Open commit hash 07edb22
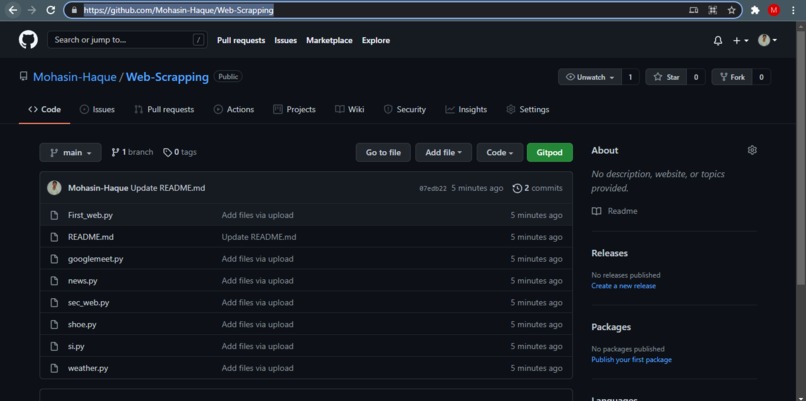This screenshot has width=806, height=401. point(433,189)
